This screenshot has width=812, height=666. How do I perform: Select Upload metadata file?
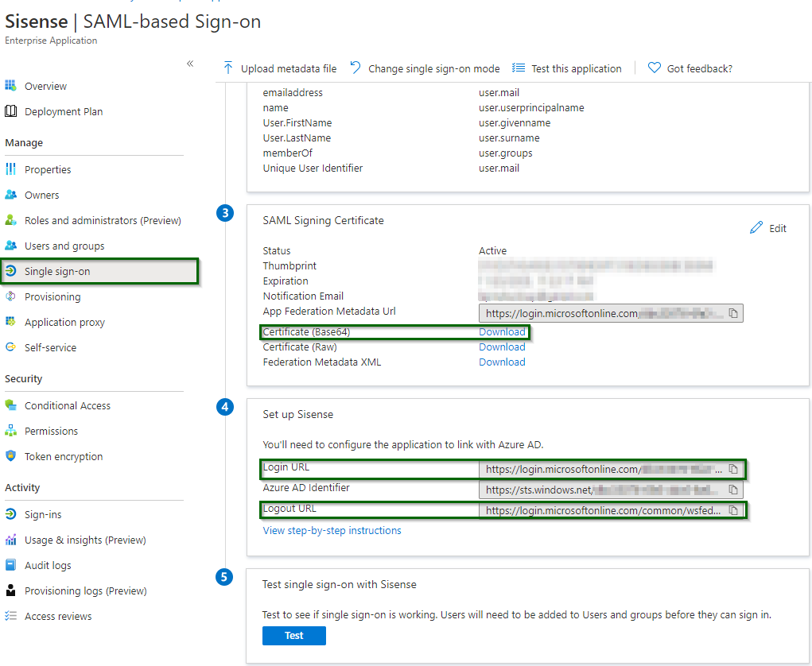(x=280, y=68)
